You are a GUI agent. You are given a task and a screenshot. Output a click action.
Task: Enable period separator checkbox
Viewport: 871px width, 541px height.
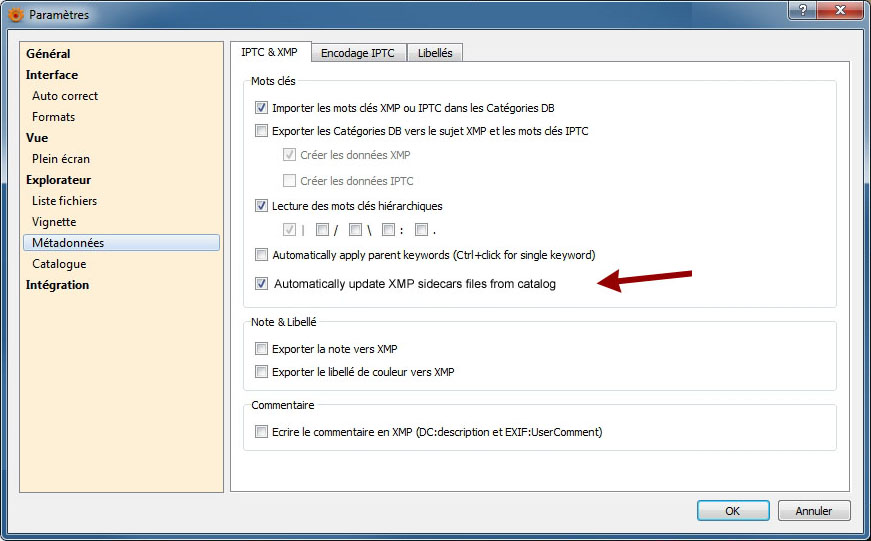(422, 229)
